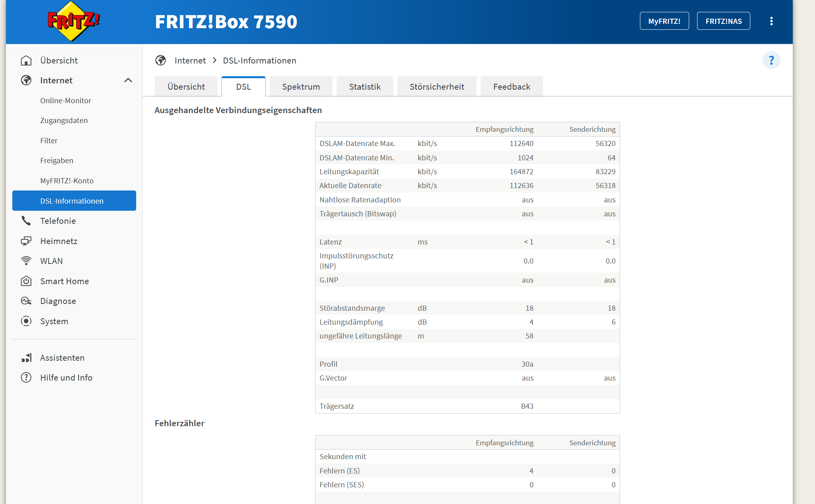This screenshot has width=815, height=504.
Task: Switch to the Spektrum tab
Action: [301, 87]
